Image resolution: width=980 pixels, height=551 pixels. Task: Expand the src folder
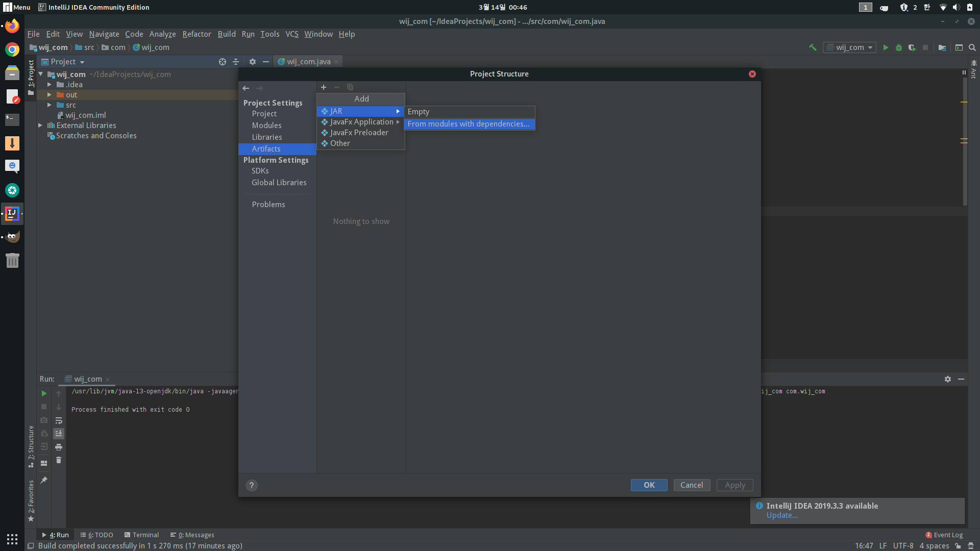pyautogui.click(x=50, y=105)
